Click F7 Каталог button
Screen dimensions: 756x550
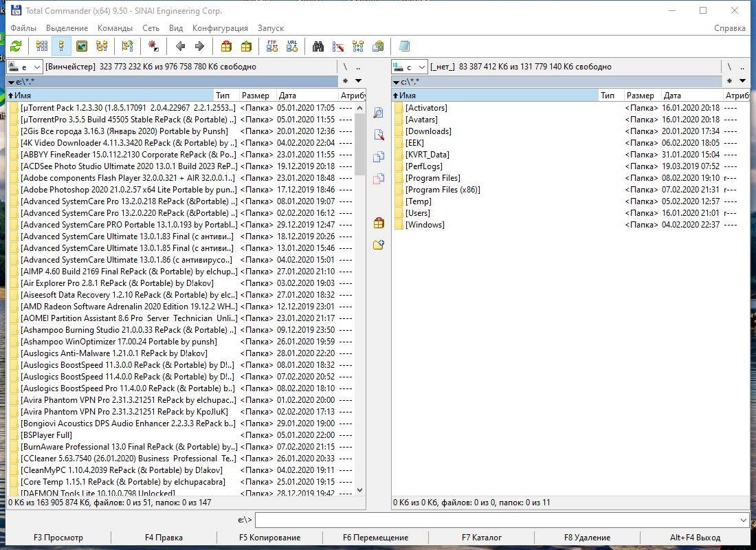482,538
